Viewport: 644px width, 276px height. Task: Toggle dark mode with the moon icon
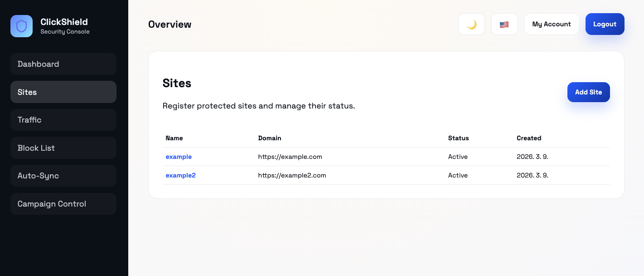(x=471, y=24)
